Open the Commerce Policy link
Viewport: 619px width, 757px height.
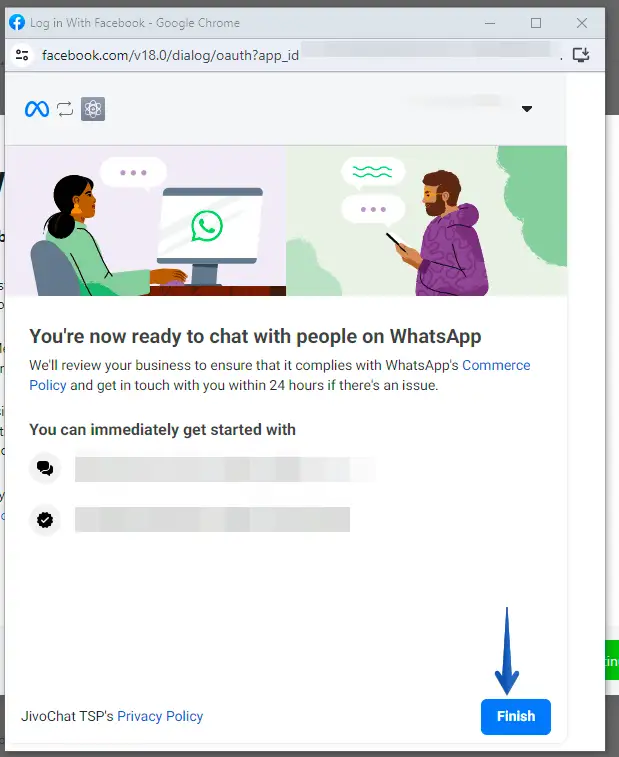click(x=280, y=375)
